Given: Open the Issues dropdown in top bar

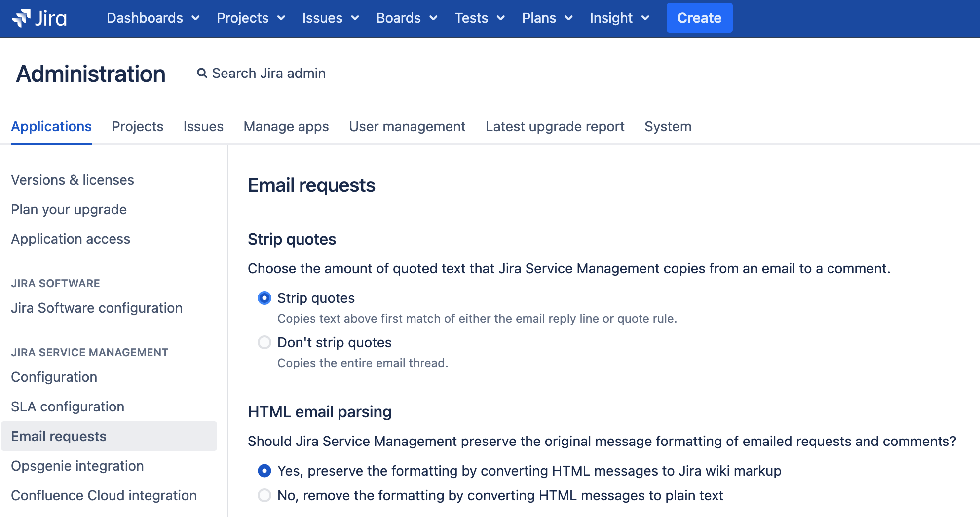Looking at the screenshot, I should [331, 18].
